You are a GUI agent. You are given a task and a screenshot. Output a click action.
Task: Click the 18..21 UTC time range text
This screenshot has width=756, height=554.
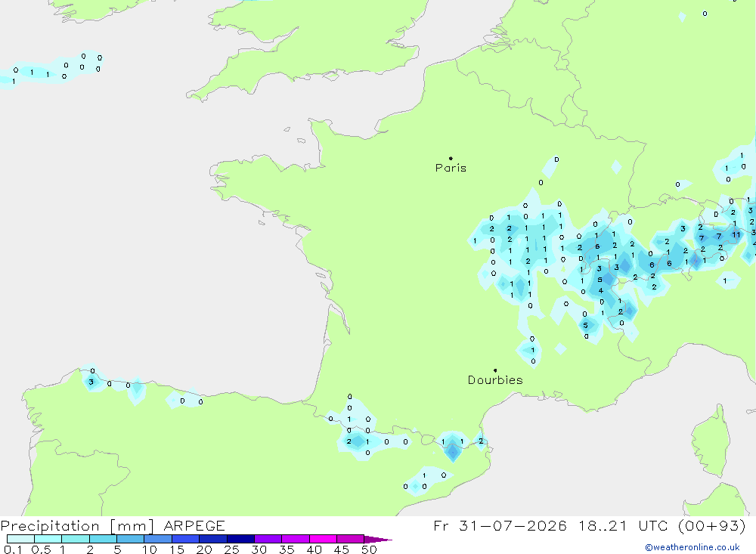pos(603,525)
